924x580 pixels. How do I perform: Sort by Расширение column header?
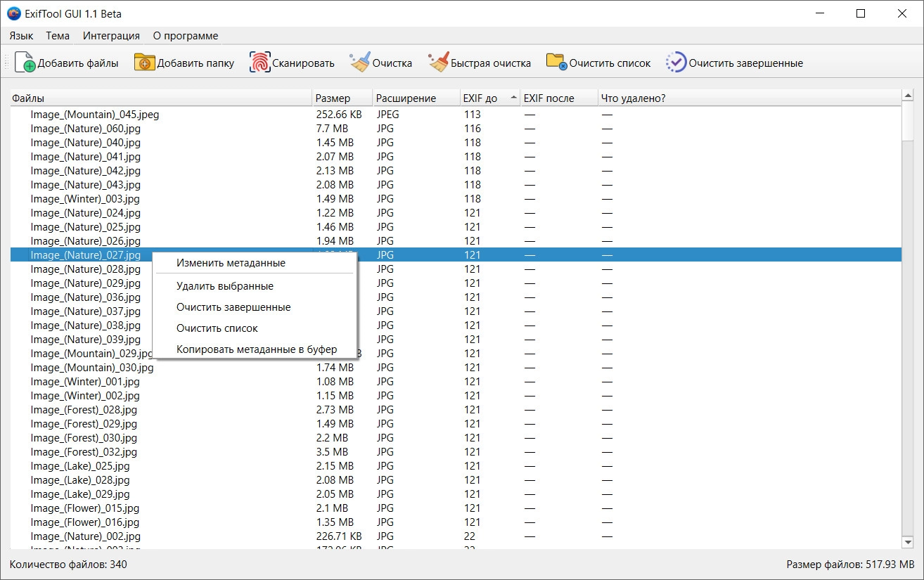point(406,98)
